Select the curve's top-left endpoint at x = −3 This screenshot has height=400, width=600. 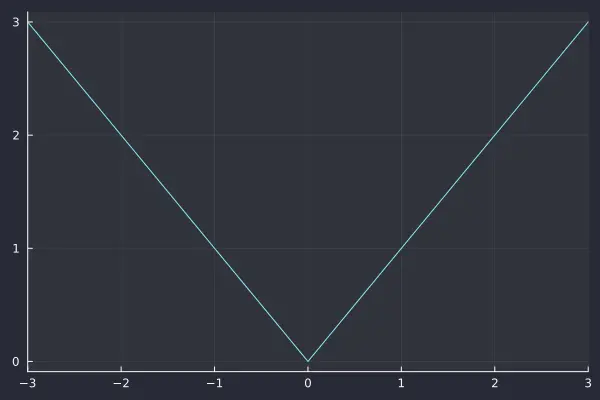pos(28,21)
